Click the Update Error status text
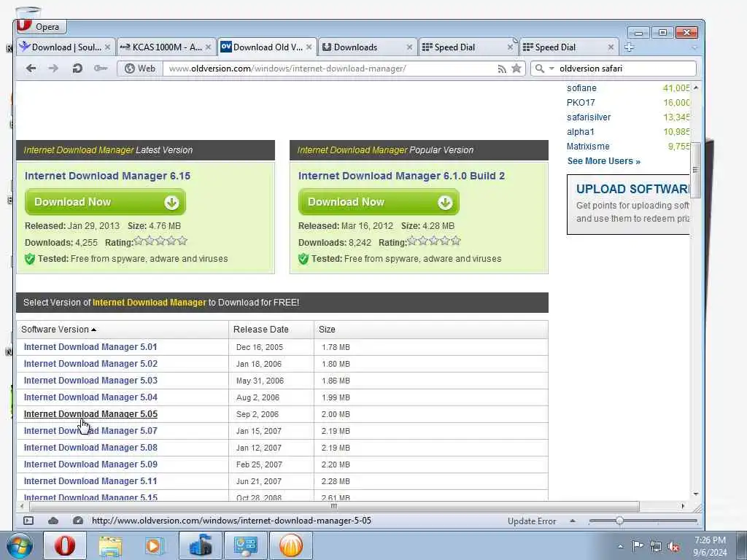The height and width of the screenshot is (560, 747). (x=532, y=521)
